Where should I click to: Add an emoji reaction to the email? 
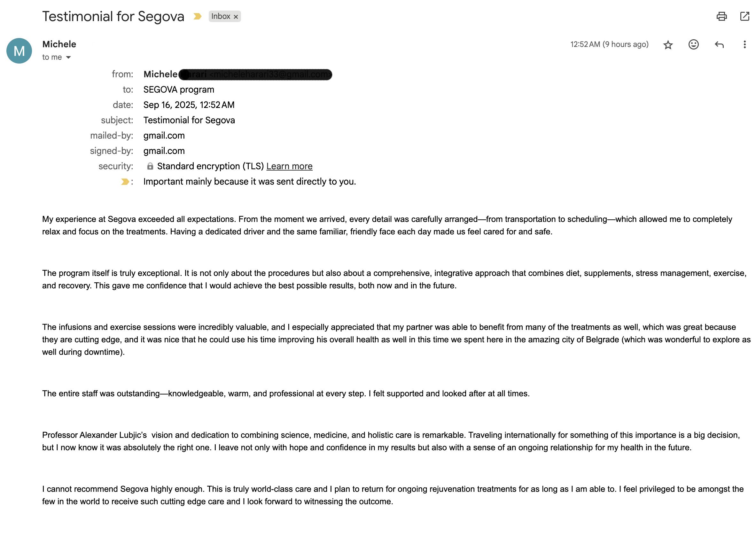point(693,44)
